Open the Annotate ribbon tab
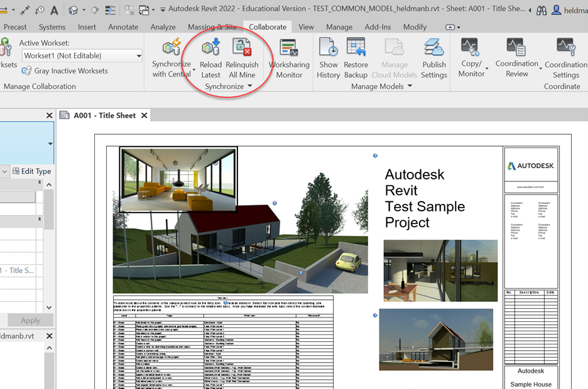Screen dimensions: 588x389 tap(123, 27)
